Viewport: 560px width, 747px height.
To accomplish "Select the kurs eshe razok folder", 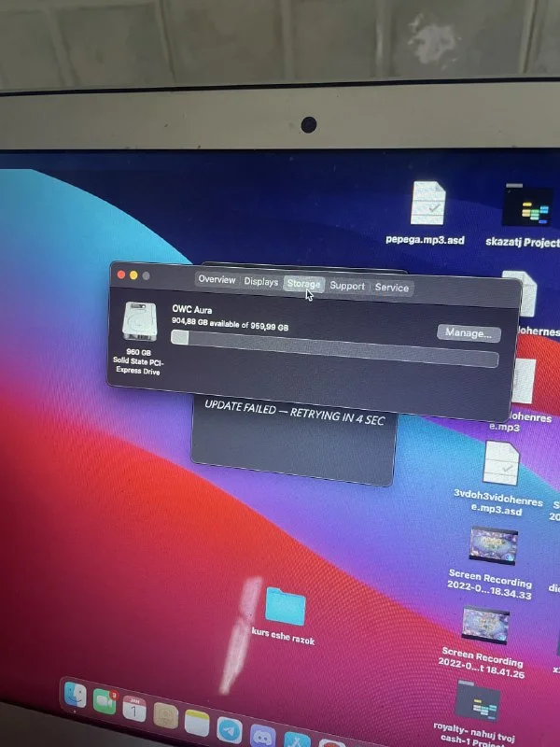I will tap(285, 607).
